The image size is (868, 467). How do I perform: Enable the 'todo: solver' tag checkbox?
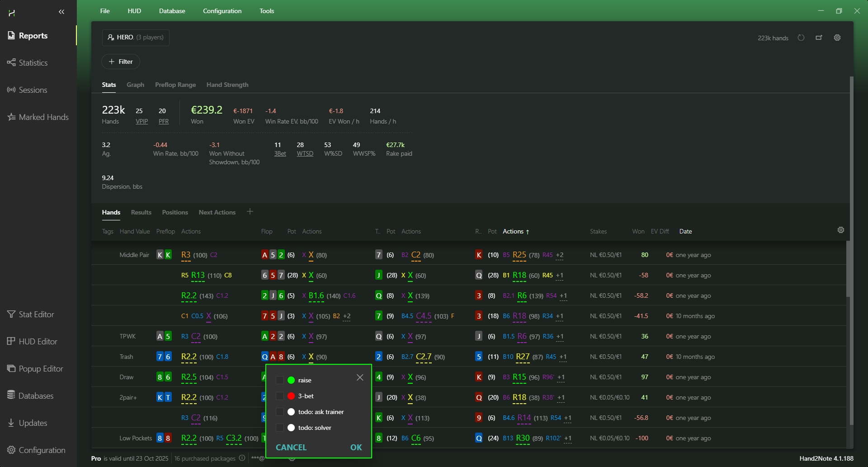click(x=280, y=428)
